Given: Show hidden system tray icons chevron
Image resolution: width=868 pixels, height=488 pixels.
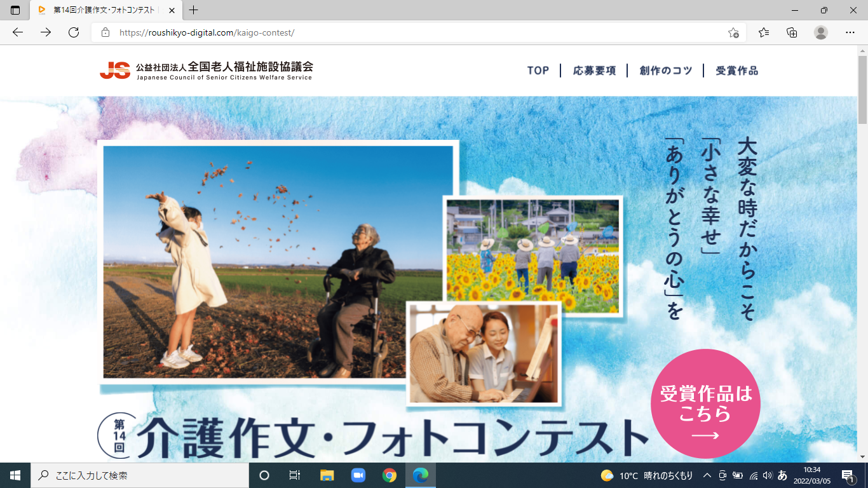Looking at the screenshot, I should (707, 475).
